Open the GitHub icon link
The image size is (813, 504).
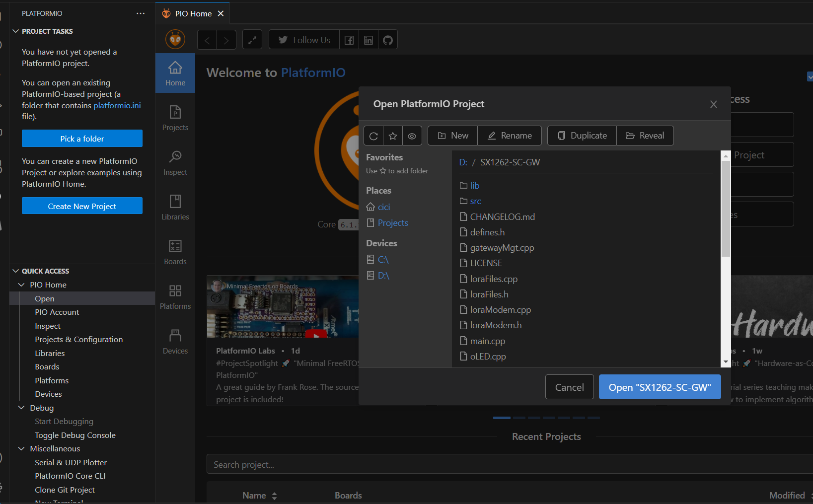pos(388,40)
